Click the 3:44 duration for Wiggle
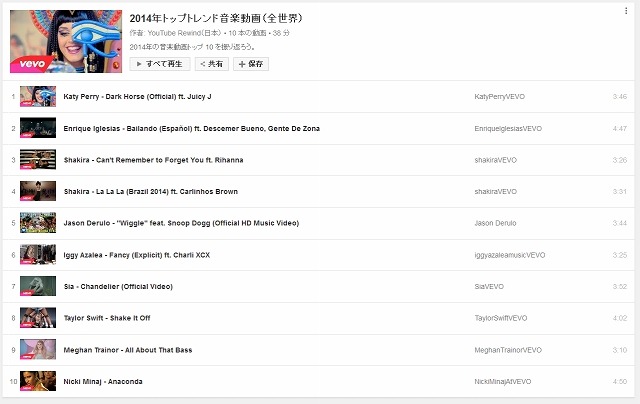The image size is (640, 404). tap(620, 223)
